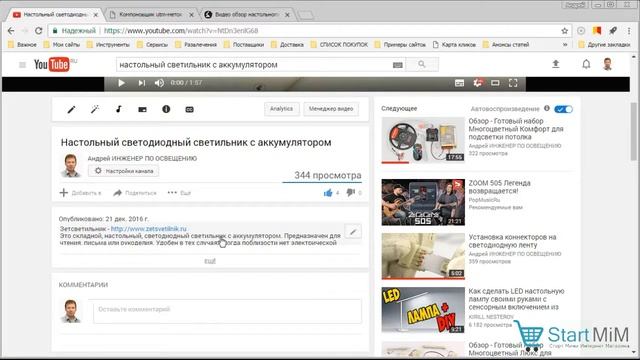Viewport: 640px width, 360px height.
Task: Open Настройки канала channel settings
Action: click(x=124, y=171)
